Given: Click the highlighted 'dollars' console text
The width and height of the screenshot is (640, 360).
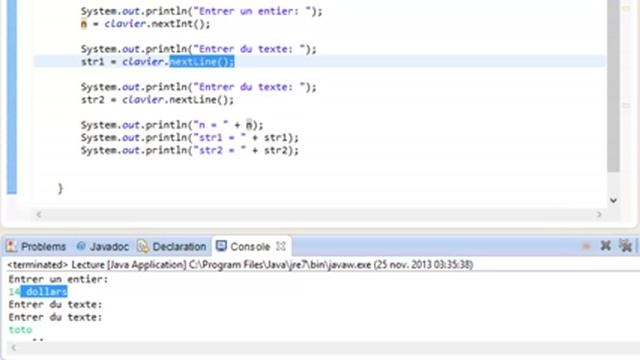Looking at the screenshot, I should (x=44, y=291).
